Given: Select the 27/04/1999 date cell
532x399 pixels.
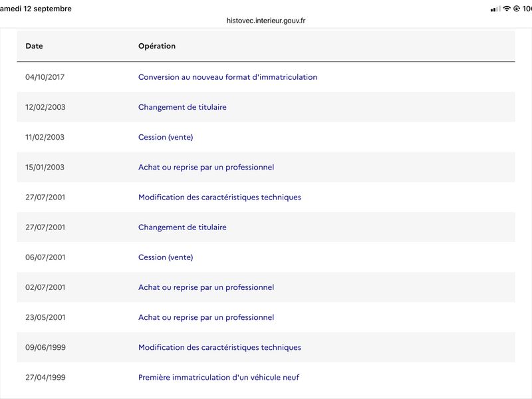Looking at the screenshot, I should click(45, 377).
